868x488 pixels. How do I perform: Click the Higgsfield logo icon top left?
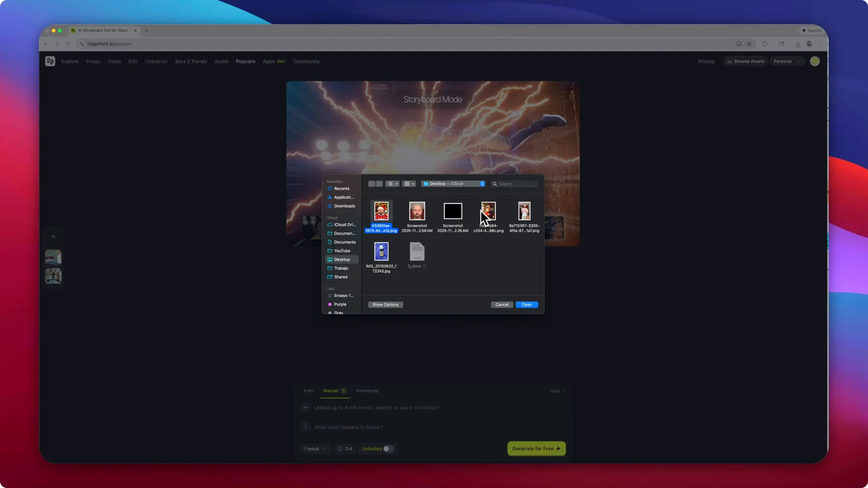point(50,61)
